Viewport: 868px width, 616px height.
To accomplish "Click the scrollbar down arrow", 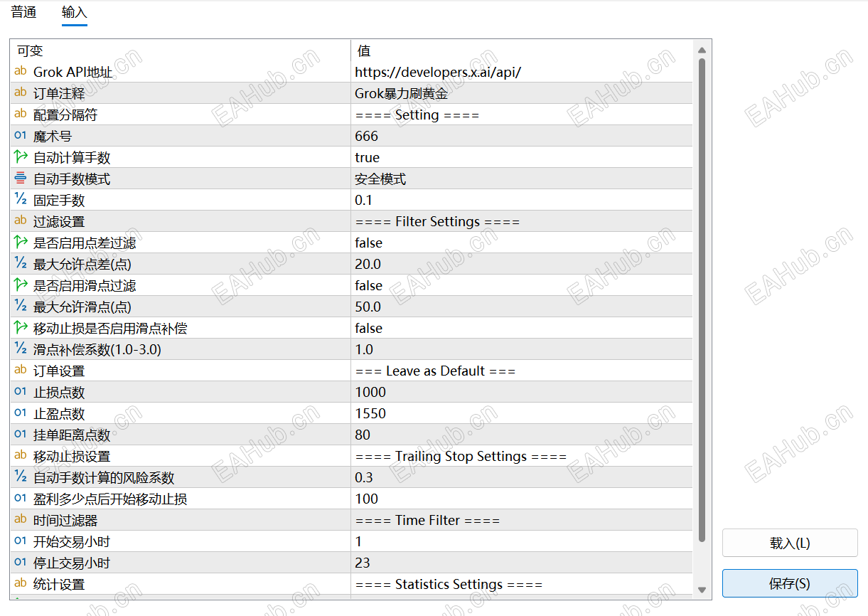I will coord(702,590).
